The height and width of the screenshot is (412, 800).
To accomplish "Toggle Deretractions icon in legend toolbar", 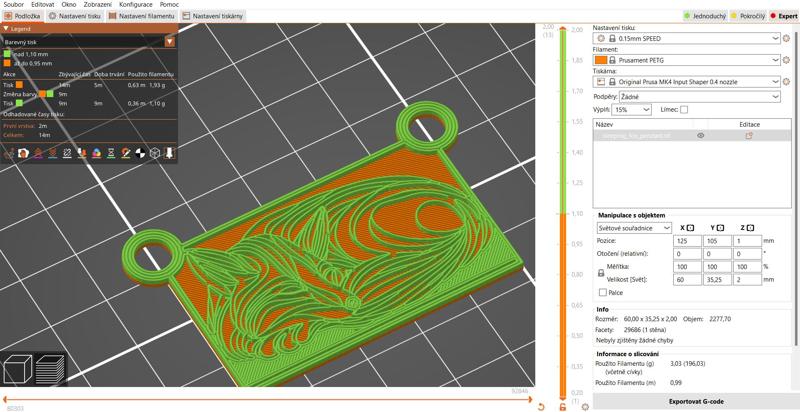I will (52, 153).
